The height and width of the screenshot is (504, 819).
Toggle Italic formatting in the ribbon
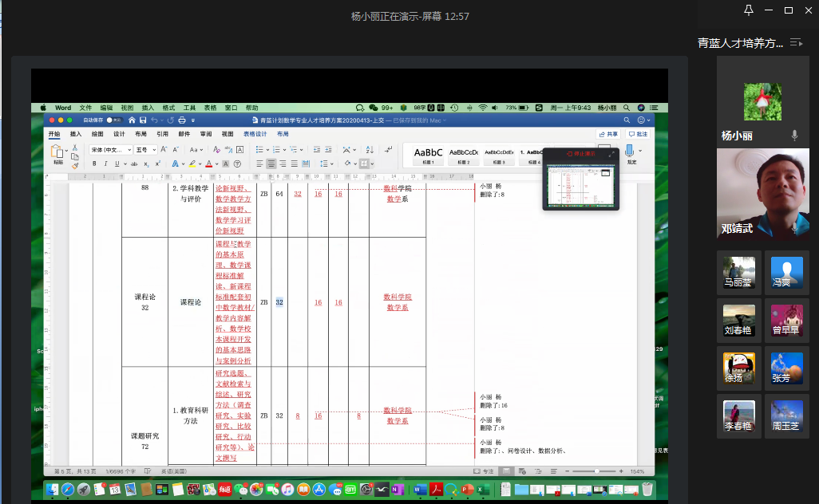coord(105,163)
